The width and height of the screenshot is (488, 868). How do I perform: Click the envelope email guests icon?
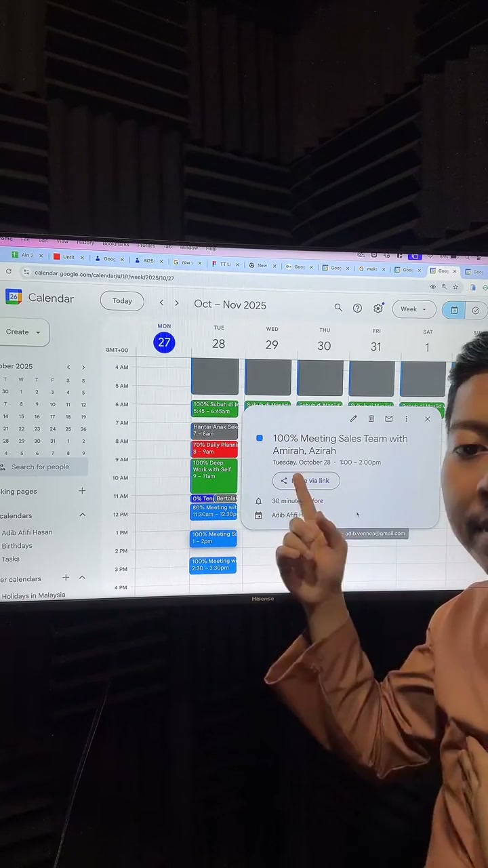tap(388, 418)
